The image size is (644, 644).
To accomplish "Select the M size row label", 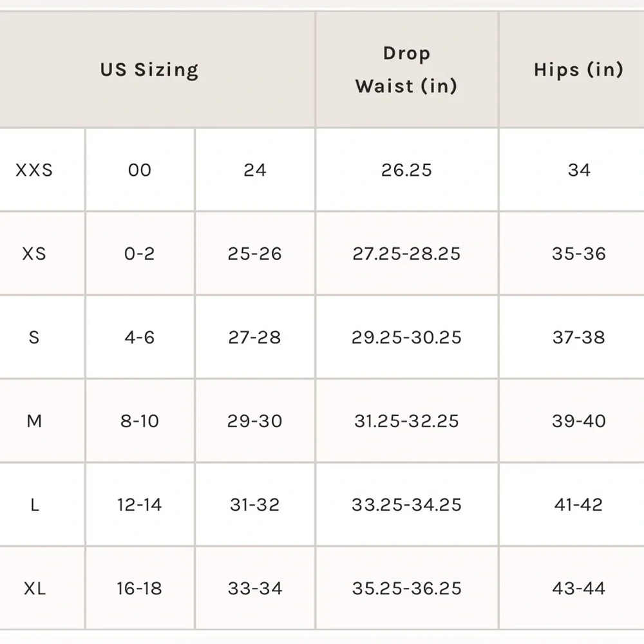I will click(x=34, y=421).
